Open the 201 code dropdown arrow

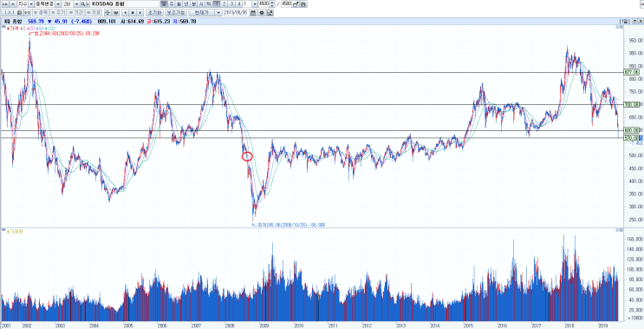pos(76,3)
